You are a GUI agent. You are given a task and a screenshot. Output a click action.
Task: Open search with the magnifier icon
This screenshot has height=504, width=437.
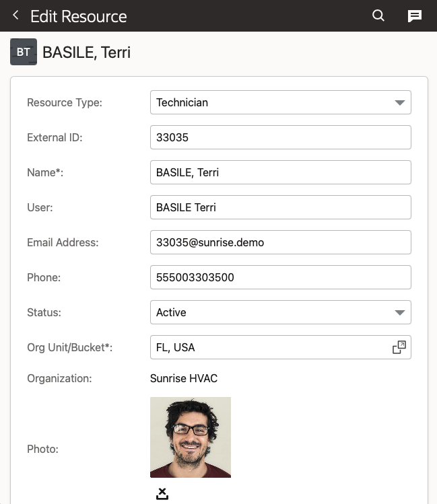click(x=378, y=15)
